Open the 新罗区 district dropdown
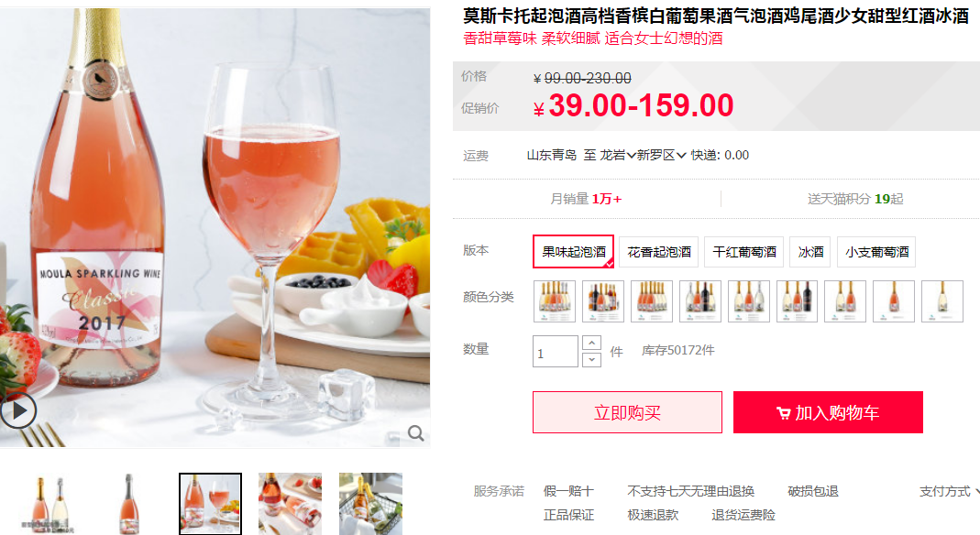This screenshot has width=980, height=535. point(661,155)
